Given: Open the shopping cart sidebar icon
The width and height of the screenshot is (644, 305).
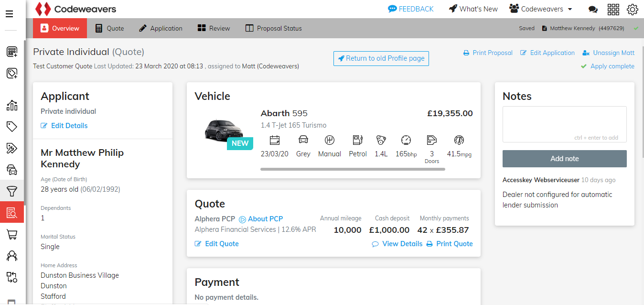Looking at the screenshot, I should [x=12, y=234].
